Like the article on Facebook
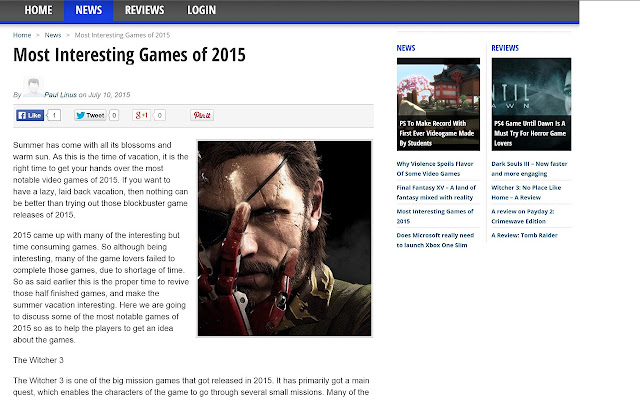Screen dimensions: 640x400 pos(30,115)
